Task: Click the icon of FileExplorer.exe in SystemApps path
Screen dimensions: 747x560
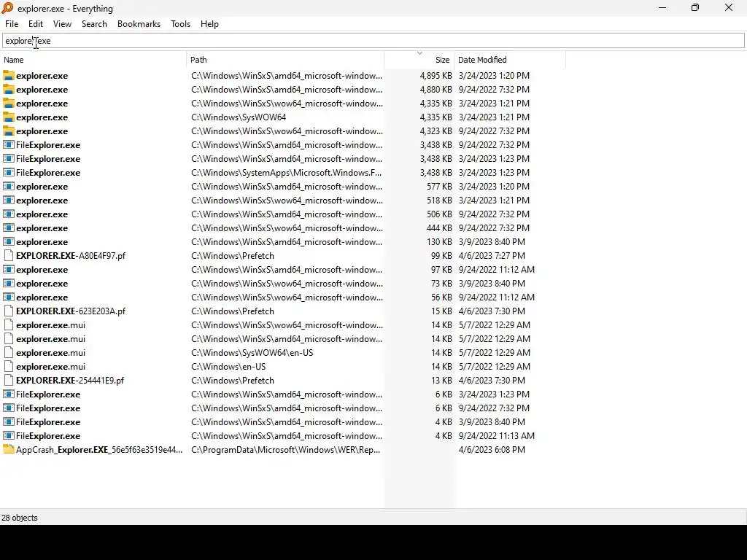Action: point(9,172)
